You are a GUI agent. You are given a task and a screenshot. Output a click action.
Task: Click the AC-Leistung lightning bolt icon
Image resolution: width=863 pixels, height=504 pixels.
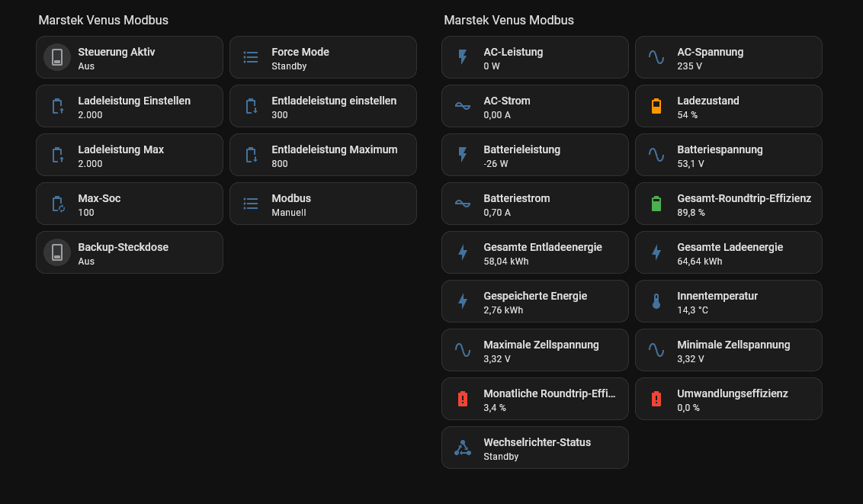point(462,57)
